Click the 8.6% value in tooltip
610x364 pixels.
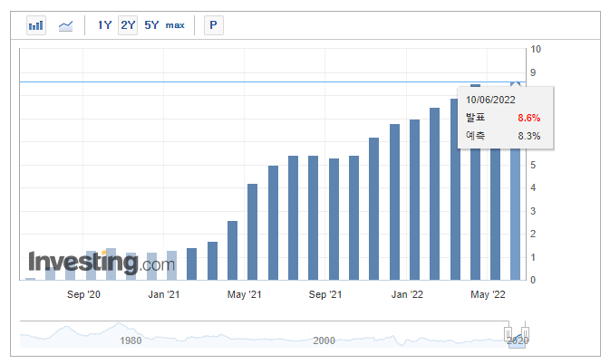[528, 118]
